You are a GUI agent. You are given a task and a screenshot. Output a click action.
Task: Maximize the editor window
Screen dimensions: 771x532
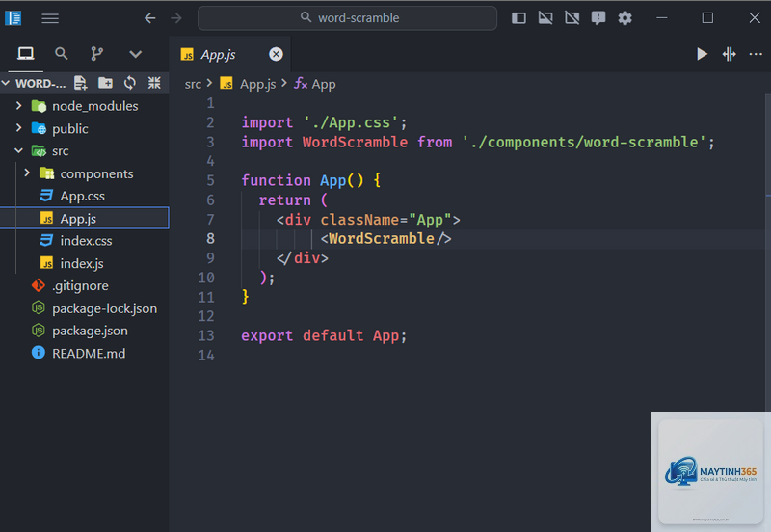pyautogui.click(x=707, y=18)
